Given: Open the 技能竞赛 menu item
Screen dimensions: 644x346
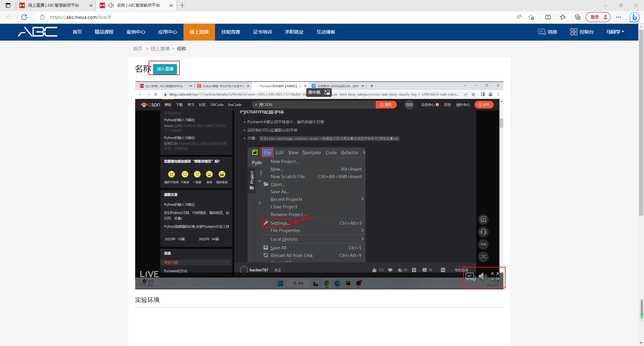Looking at the screenshot, I should click(x=231, y=32).
